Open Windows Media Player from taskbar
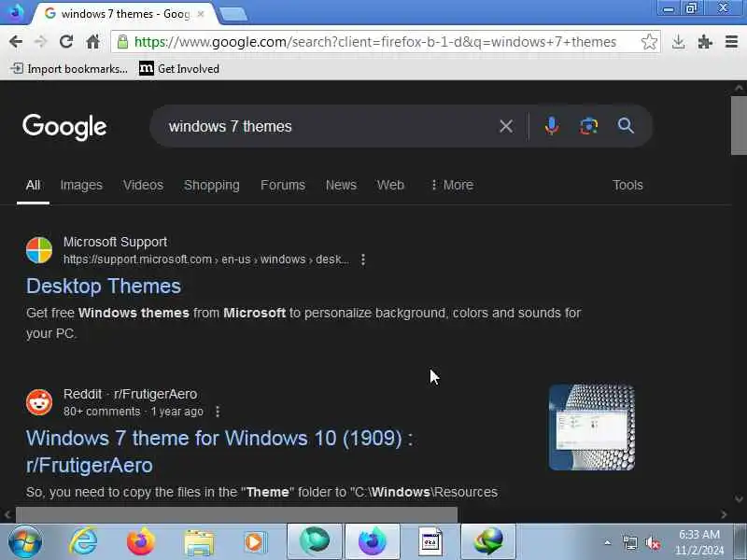The image size is (747, 560). (256, 542)
